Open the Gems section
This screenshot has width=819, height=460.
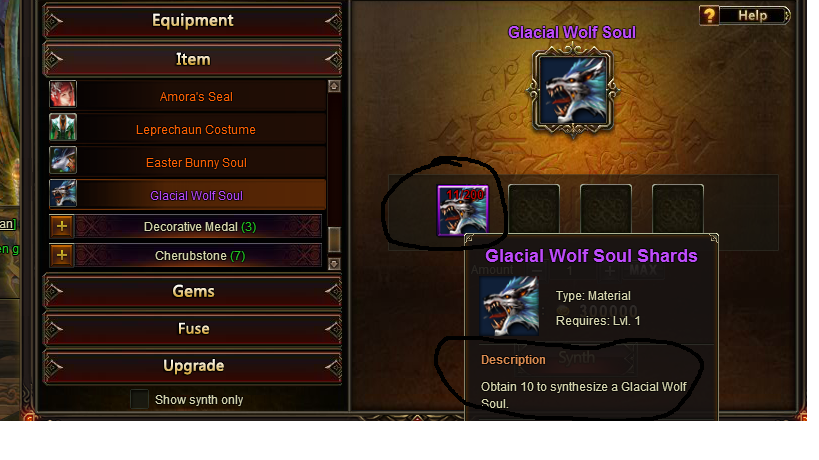193,291
